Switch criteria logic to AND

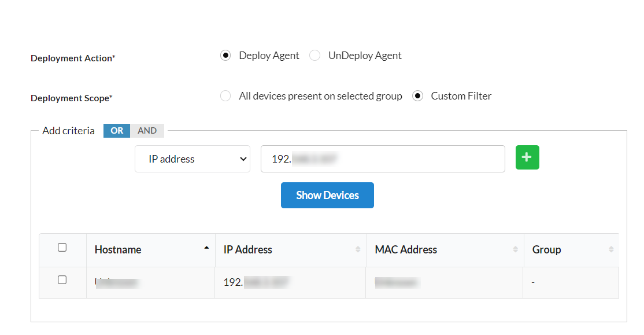click(147, 130)
